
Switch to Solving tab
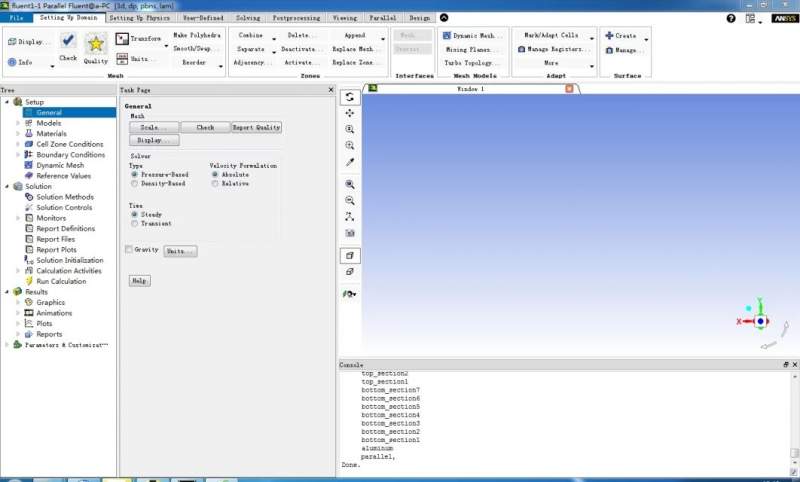tap(248, 18)
